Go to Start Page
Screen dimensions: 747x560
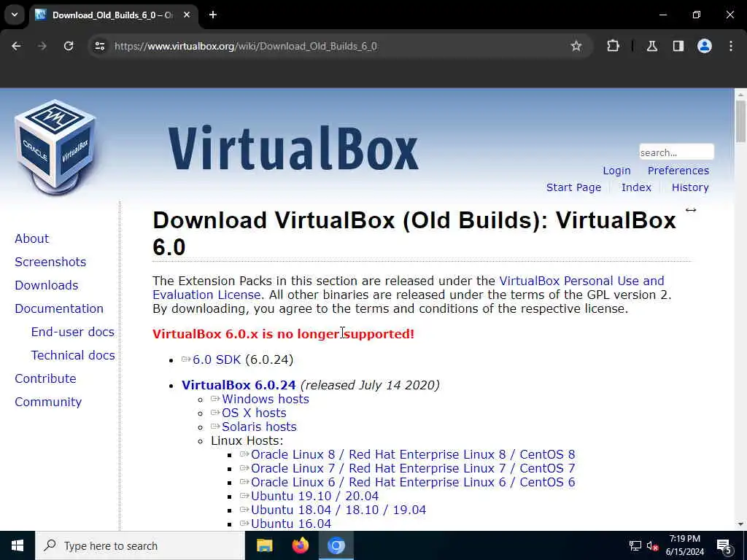coord(573,187)
